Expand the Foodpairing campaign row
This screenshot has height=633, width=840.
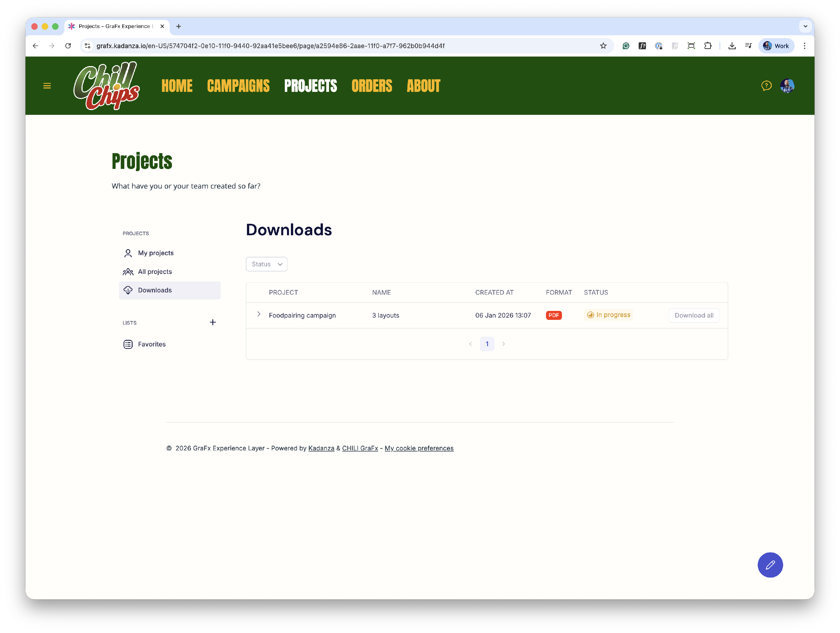[259, 314]
